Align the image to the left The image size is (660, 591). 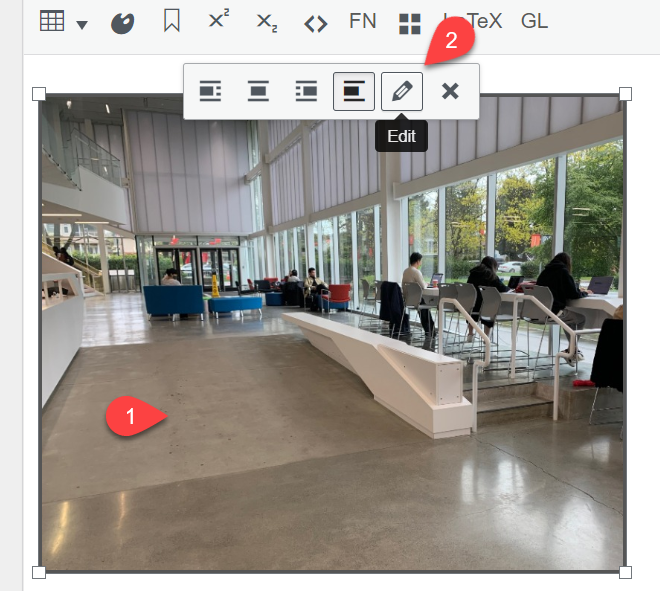[210, 91]
